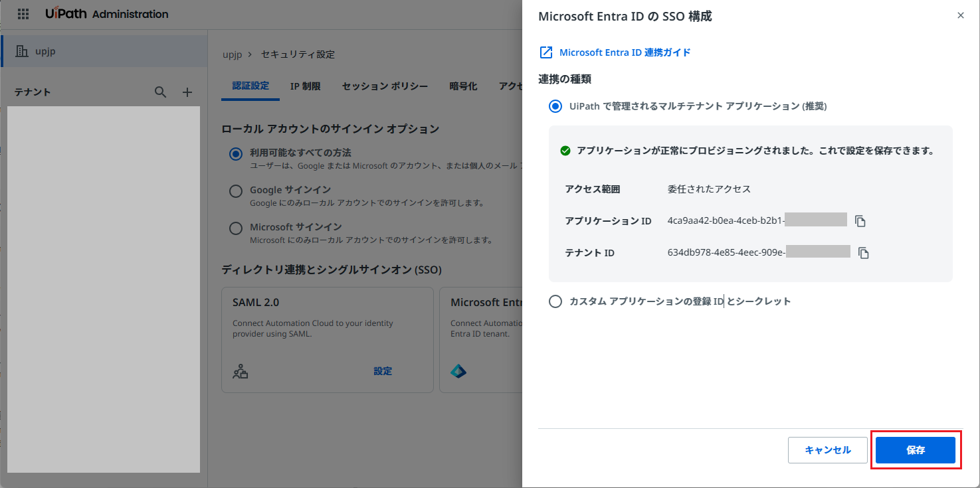Open the 暗号化 tab
Image resolution: width=980 pixels, height=488 pixels.
[463, 86]
